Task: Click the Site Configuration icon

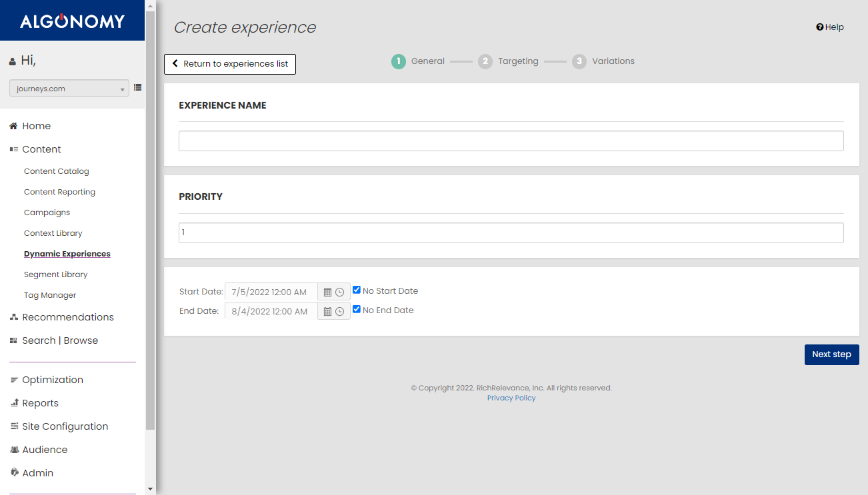Action: 13,426
